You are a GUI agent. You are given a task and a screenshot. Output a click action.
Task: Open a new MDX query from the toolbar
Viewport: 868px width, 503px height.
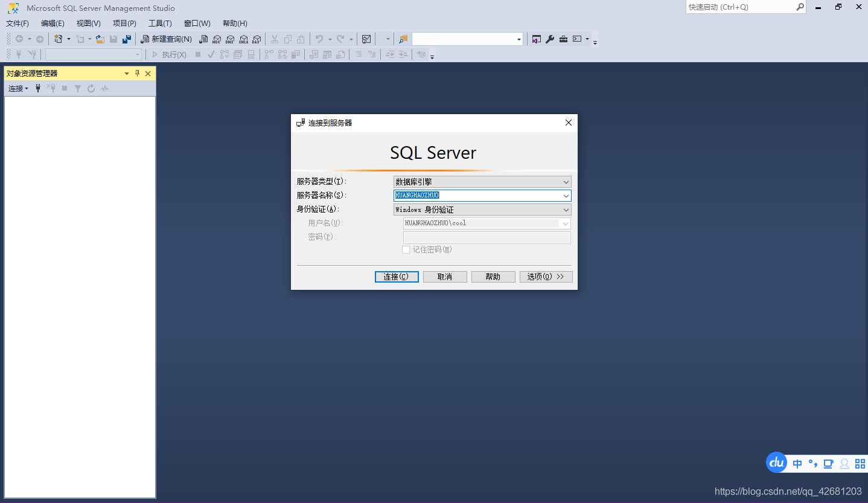217,39
